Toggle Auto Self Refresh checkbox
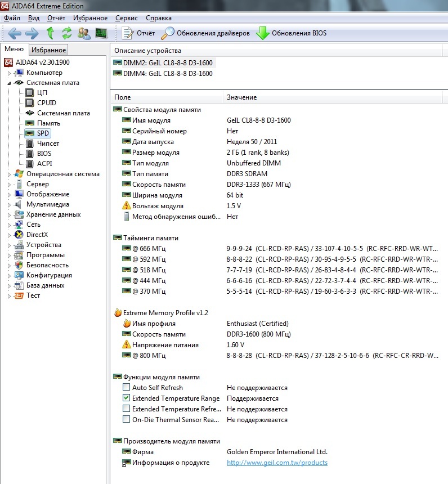The height and width of the screenshot is (484, 448). tap(127, 388)
